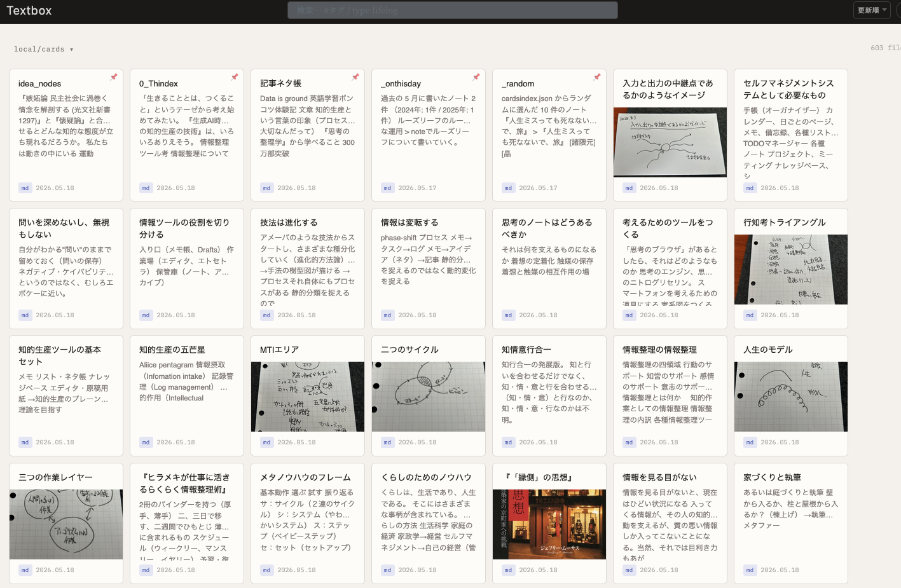Open the ヒラメキが仕事に活きる card title
The width and height of the screenshot is (901, 588).
point(184,483)
